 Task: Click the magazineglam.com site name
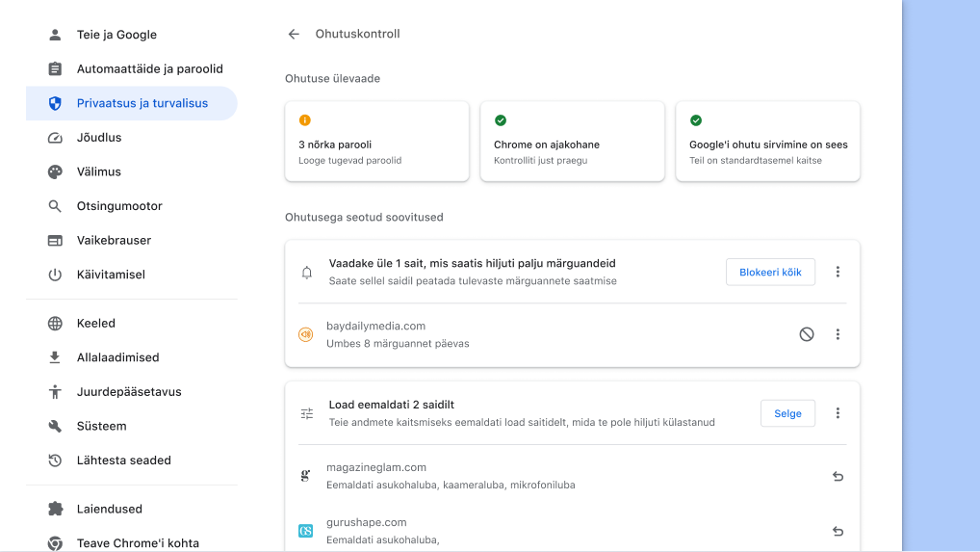pyautogui.click(x=376, y=467)
